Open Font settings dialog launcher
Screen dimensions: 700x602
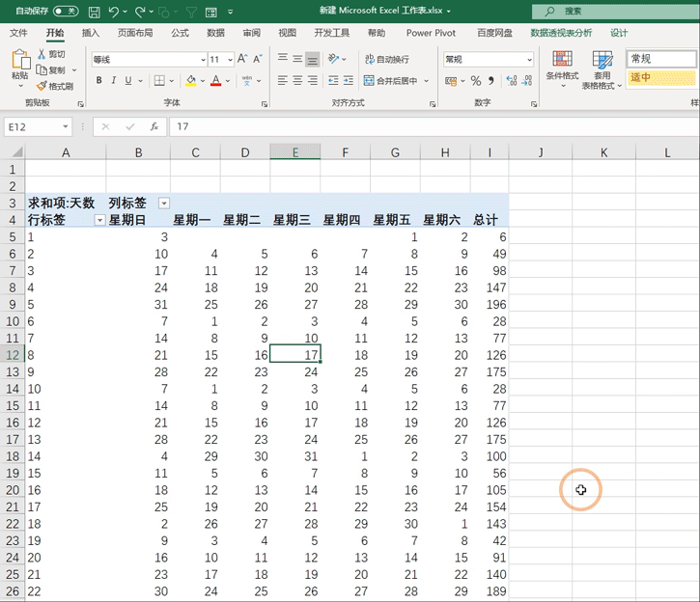[x=265, y=104]
